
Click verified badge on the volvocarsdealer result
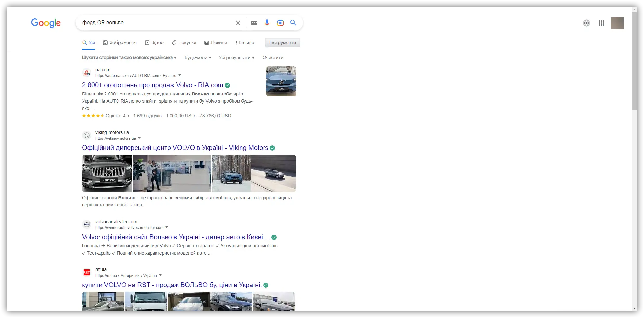274,237
